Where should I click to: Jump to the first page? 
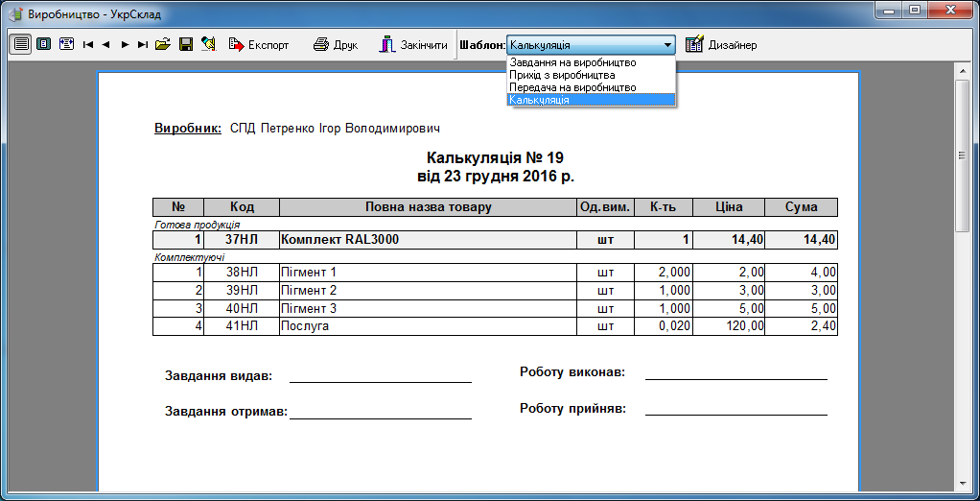[88, 45]
